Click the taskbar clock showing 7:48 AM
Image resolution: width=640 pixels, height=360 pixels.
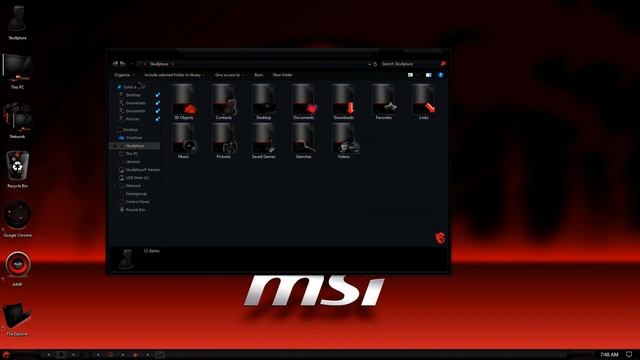coord(609,355)
